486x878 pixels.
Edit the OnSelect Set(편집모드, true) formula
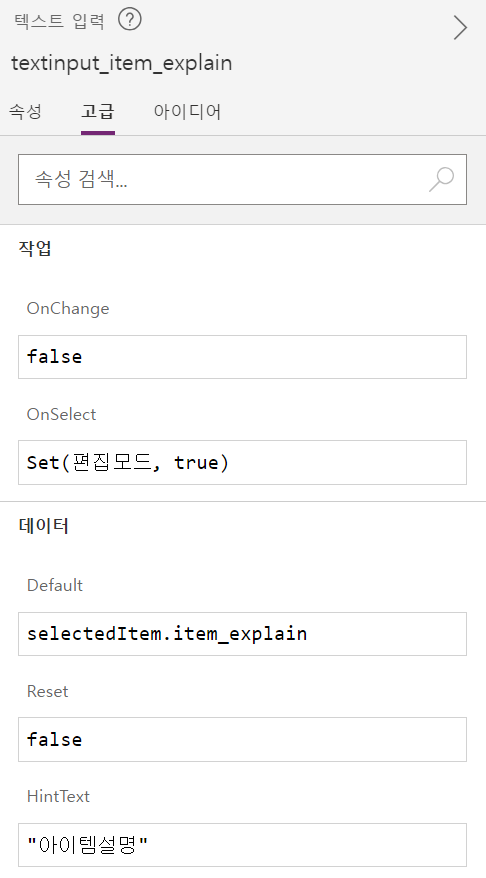click(242, 463)
